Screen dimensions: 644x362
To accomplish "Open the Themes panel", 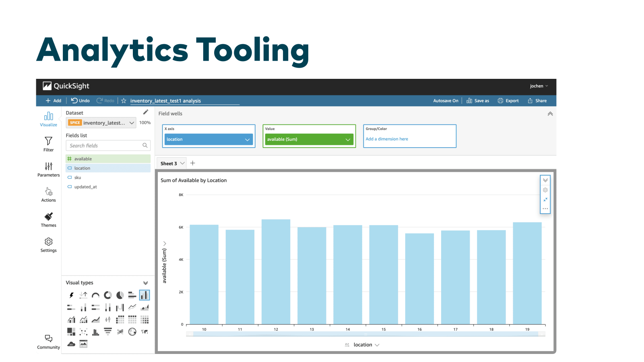I will [49, 220].
